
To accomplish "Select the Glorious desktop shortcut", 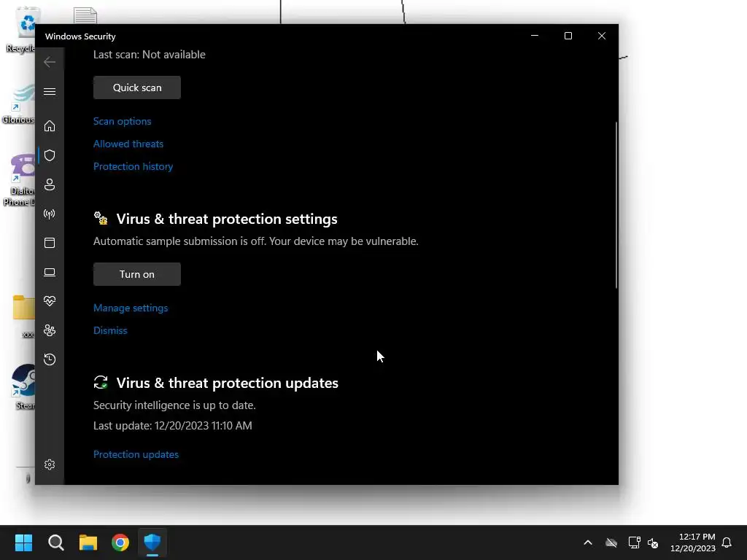I will [x=19, y=104].
